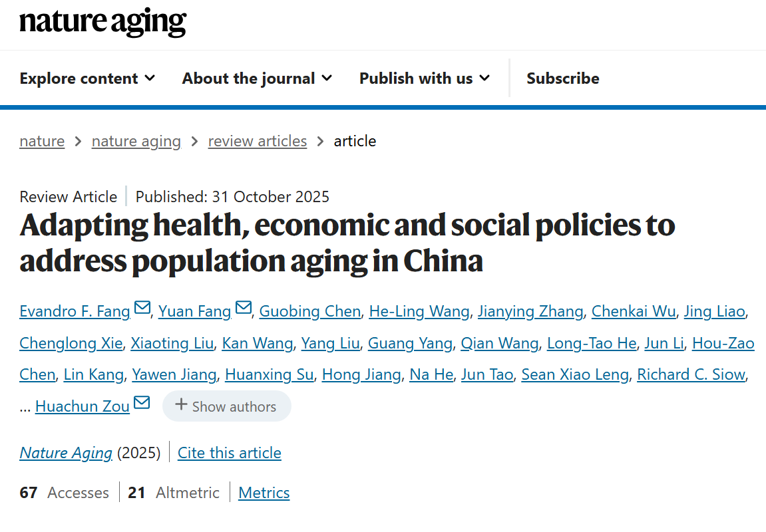Open the nature aging breadcrumb link
Viewport: 766px width, 532px height.
tap(136, 141)
